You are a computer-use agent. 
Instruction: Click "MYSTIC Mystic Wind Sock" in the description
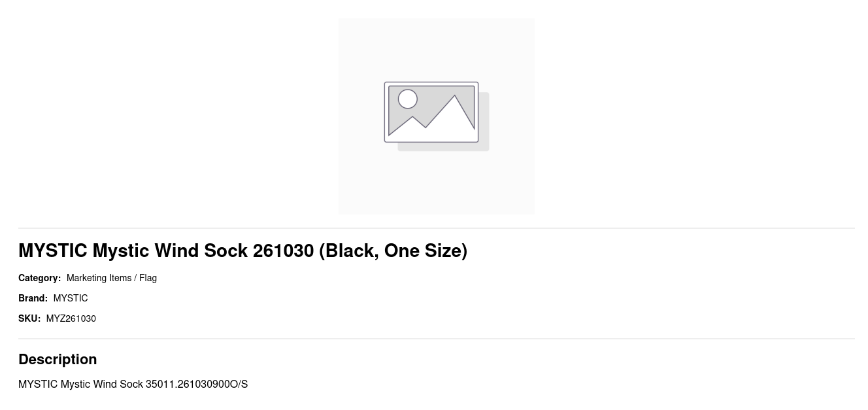80,384
